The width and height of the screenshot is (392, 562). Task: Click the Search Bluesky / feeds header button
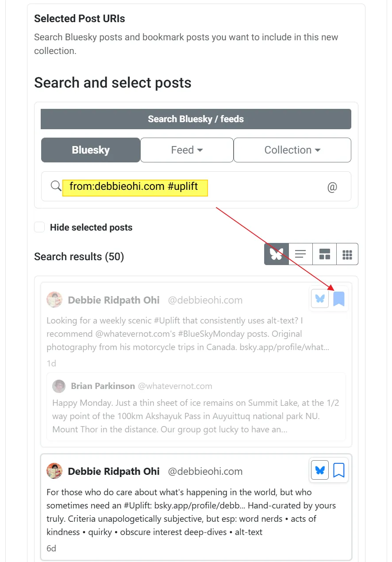(196, 119)
